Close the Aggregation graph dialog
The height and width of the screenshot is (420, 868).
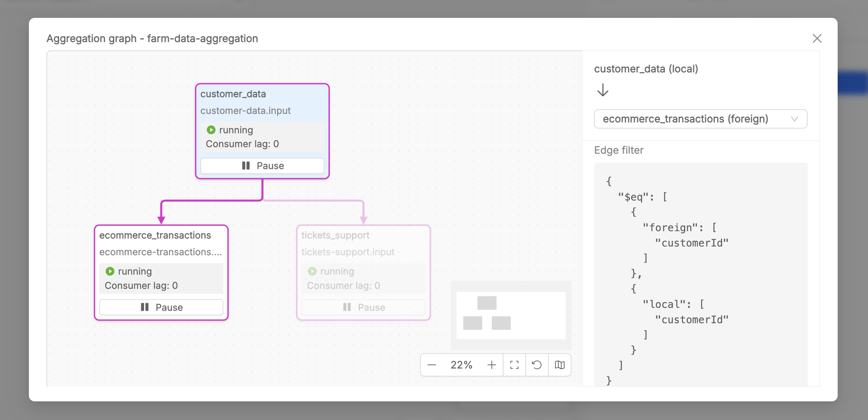tap(817, 38)
